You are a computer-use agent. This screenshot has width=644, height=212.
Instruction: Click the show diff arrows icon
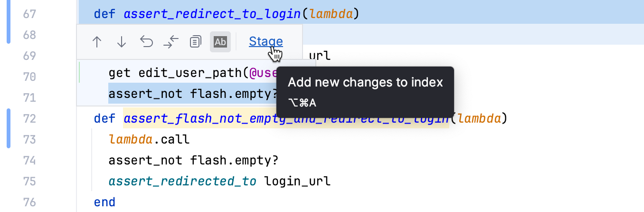click(x=171, y=42)
